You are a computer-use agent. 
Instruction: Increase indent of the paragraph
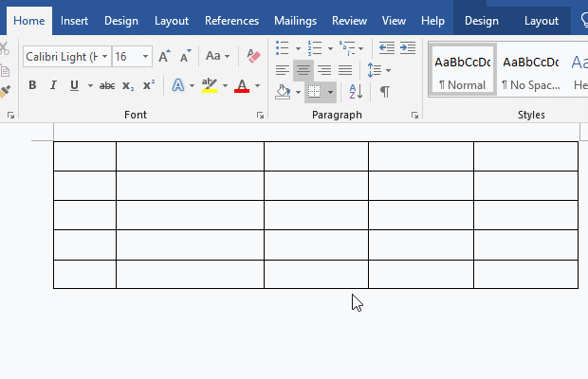[408, 47]
